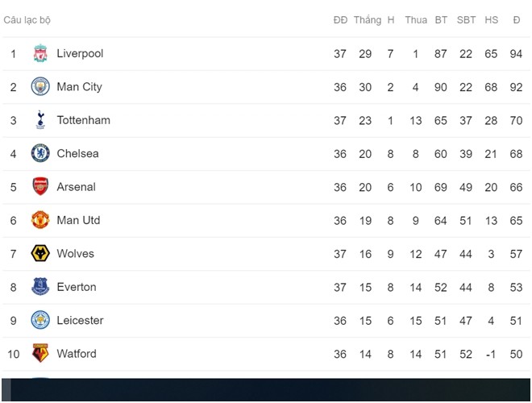Click the Câu lạc bộ column header

click(x=27, y=20)
